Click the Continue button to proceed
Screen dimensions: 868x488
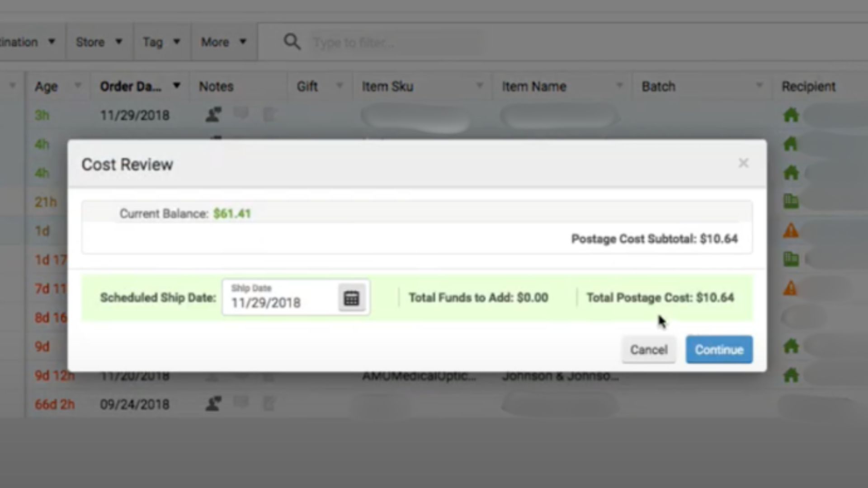pos(719,349)
